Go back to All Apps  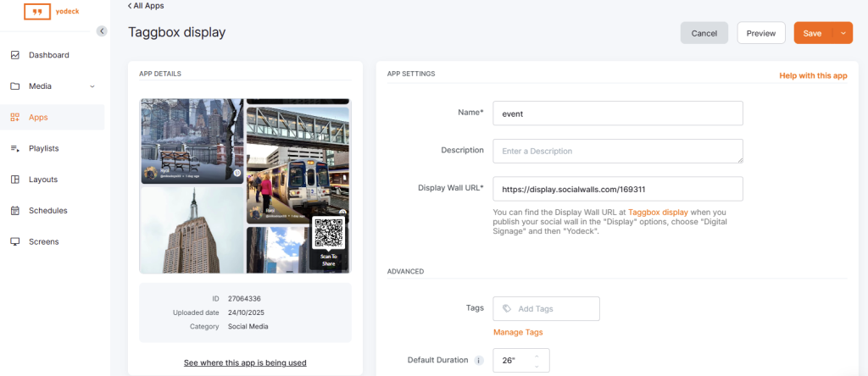pyautogui.click(x=146, y=6)
